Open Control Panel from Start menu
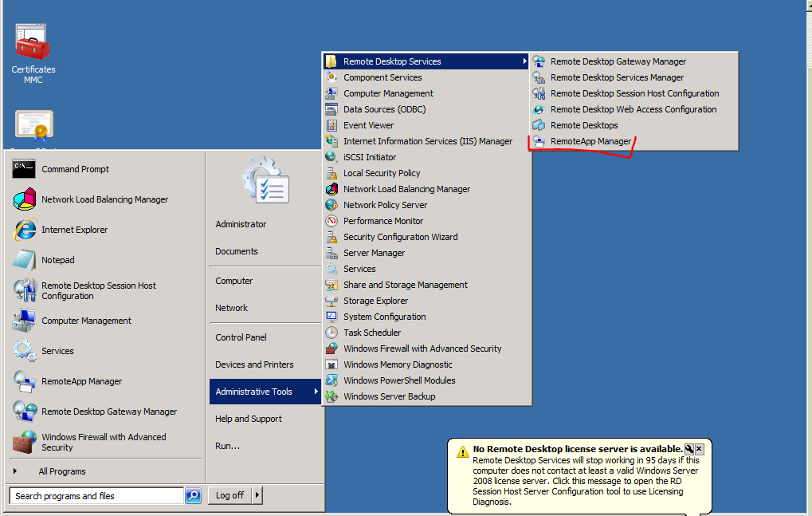 [x=241, y=337]
